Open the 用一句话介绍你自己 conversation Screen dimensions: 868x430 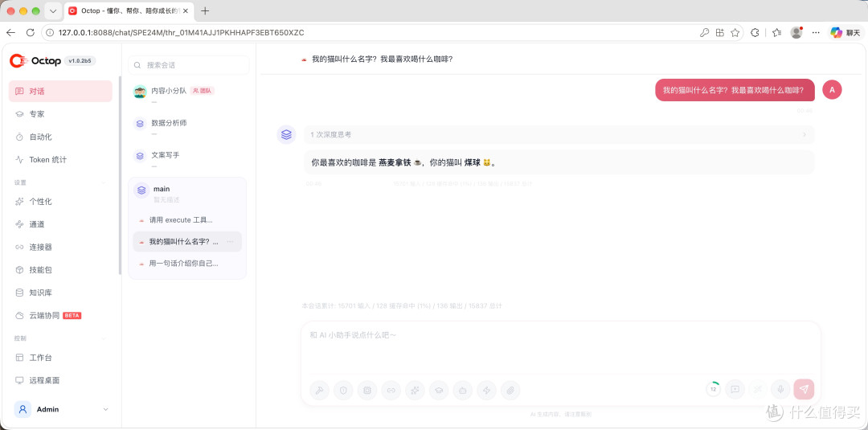[187, 264]
